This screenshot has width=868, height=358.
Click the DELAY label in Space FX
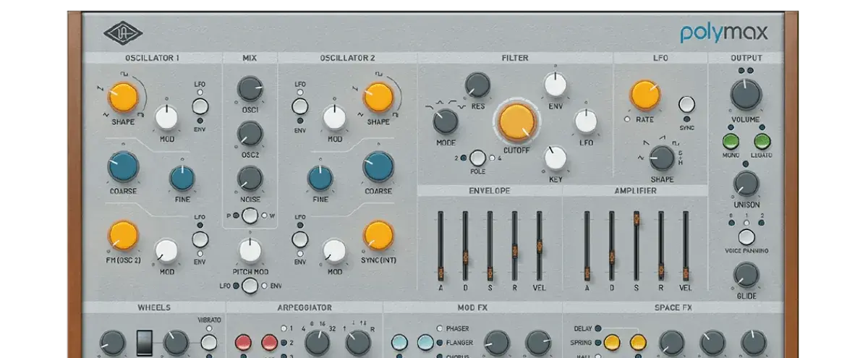pyautogui.click(x=582, y=328)
